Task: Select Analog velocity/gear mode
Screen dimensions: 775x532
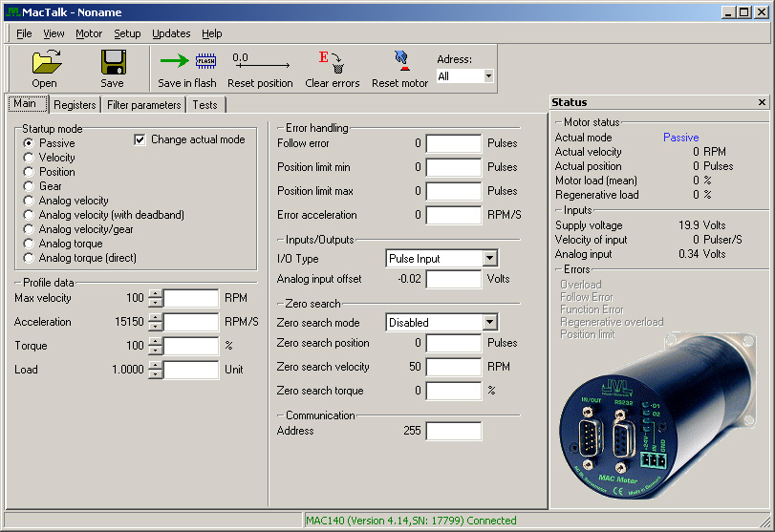Action: point(29,229)
